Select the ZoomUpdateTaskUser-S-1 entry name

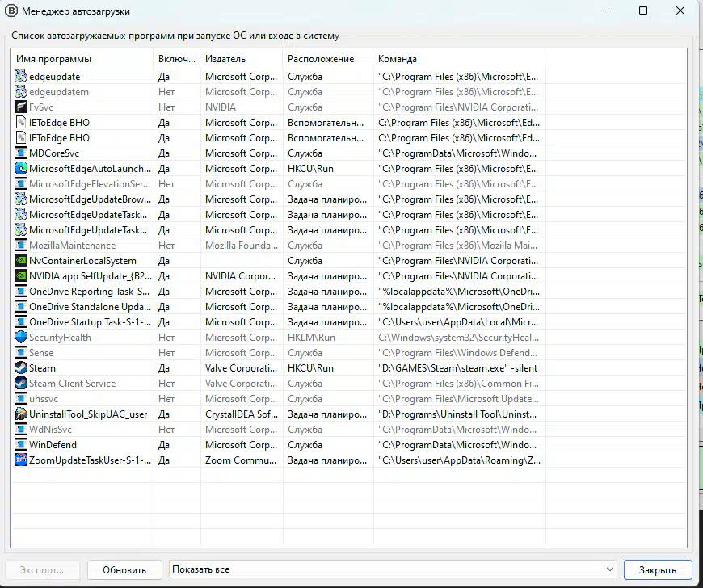[x=91, y=460]
